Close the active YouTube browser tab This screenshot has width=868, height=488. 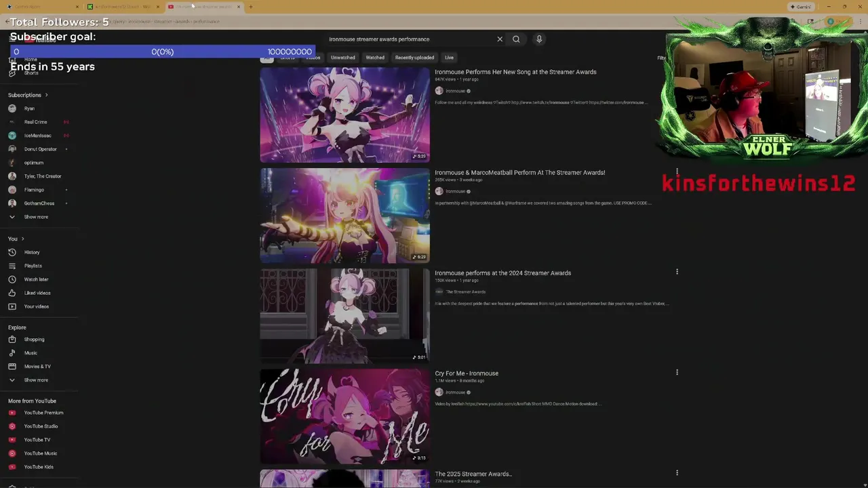click(x=238, y=7)
